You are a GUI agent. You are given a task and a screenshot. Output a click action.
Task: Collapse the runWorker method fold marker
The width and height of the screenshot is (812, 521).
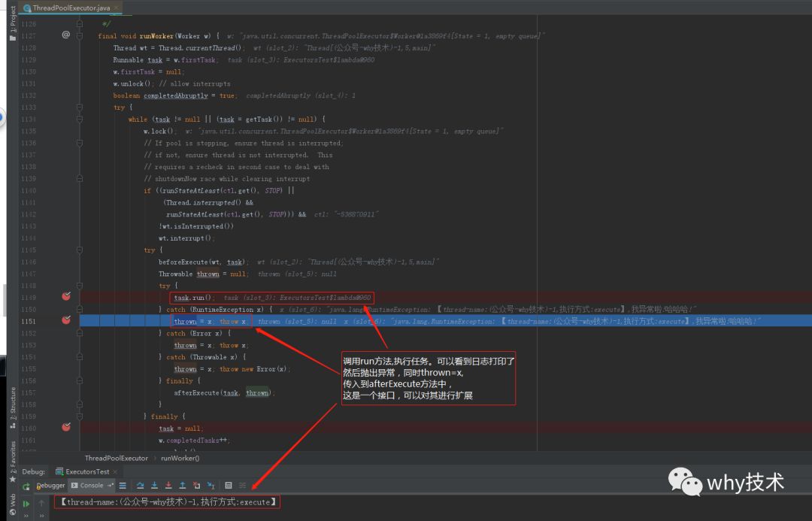[79, 36]
